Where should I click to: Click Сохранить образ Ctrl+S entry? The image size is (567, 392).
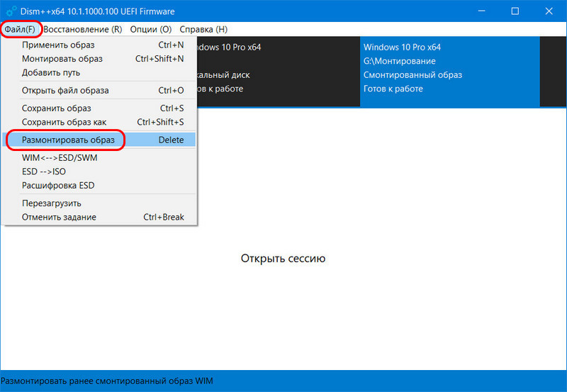click(x=99, y=108)
